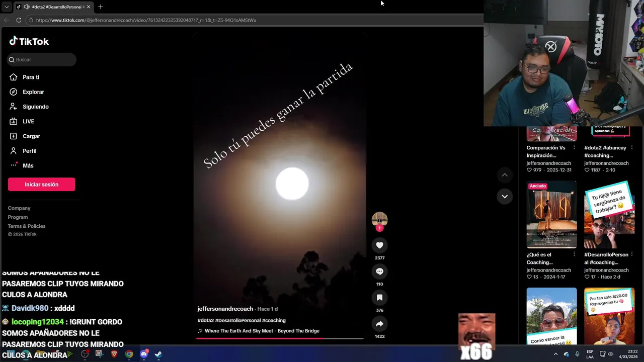This screenshot has height=362, width=644.
Task: Go to previous video with up chevron
Action: pos(505,175)
